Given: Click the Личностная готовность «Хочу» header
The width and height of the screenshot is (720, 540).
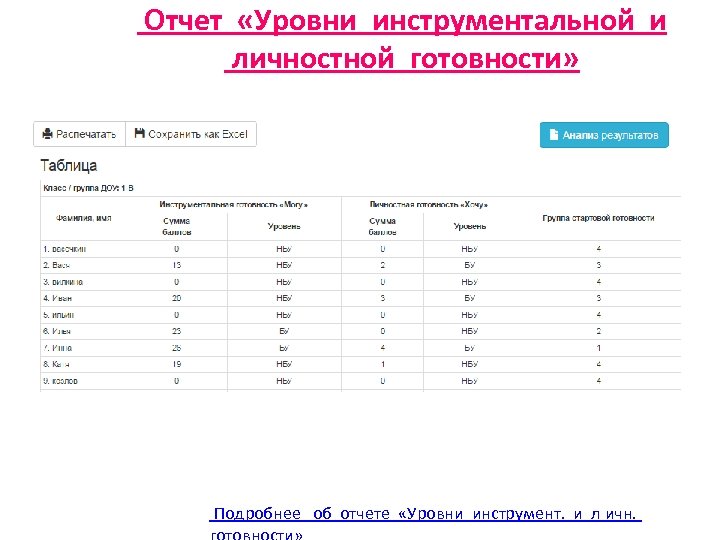Looking at the screenshot, I should tap(429, 204).
